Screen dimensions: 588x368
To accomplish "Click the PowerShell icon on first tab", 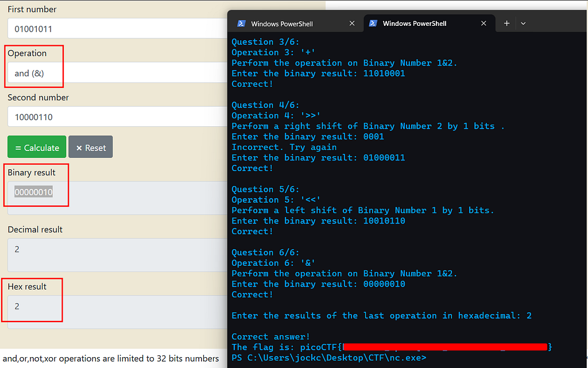I will coord(241,24).
